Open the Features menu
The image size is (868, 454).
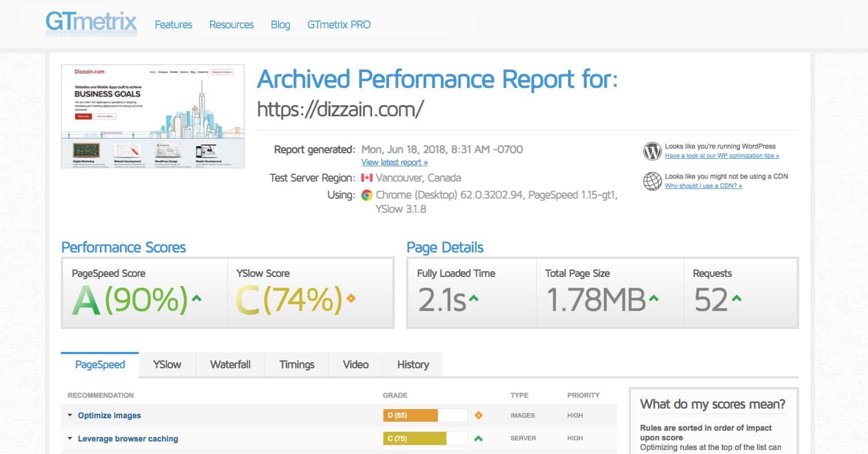[x=174, y=24]
